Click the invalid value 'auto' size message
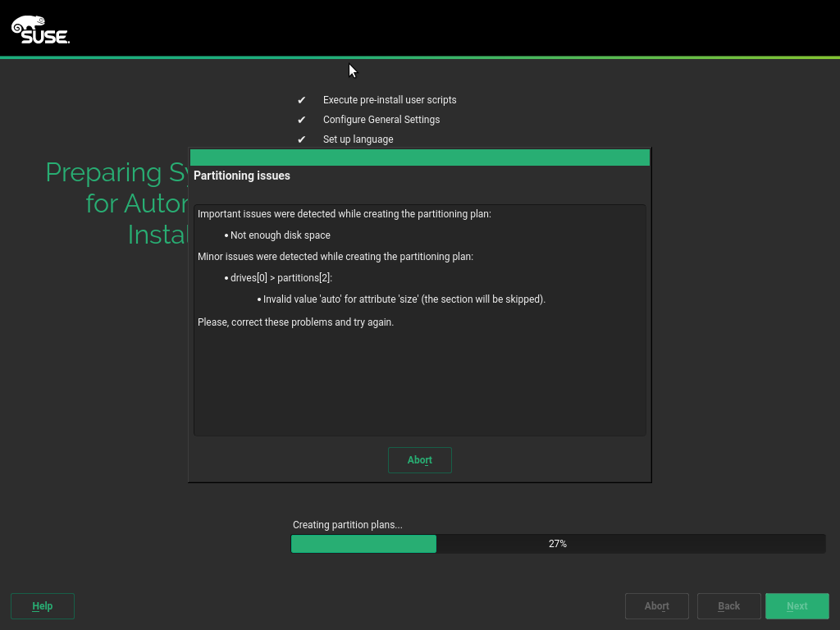The image size is (840, 630). [x=404, y=299]
